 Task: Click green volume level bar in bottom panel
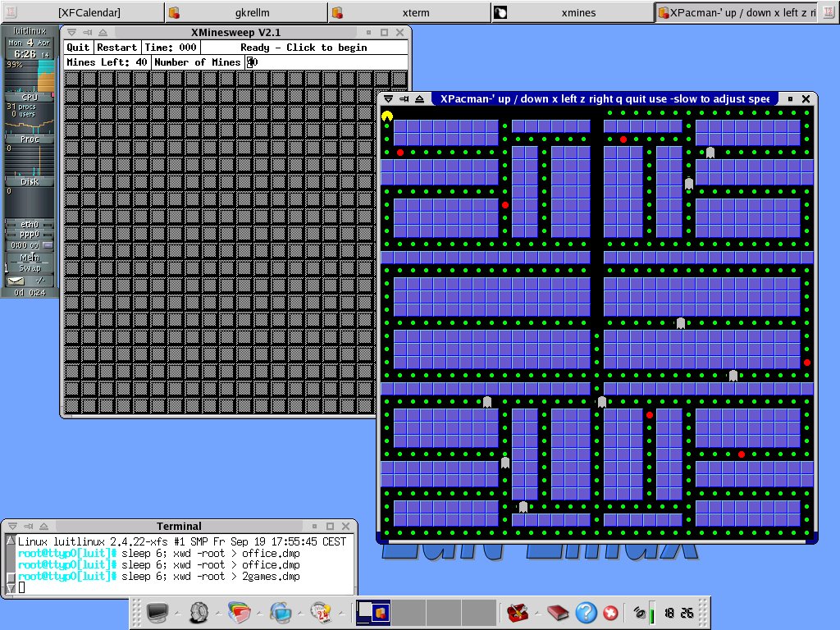point(652,612)
